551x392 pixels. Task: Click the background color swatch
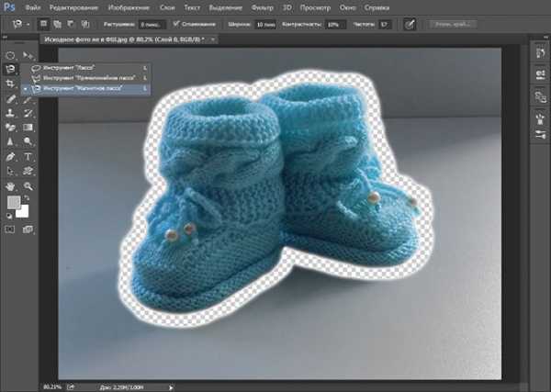click(x=23, y=212)
